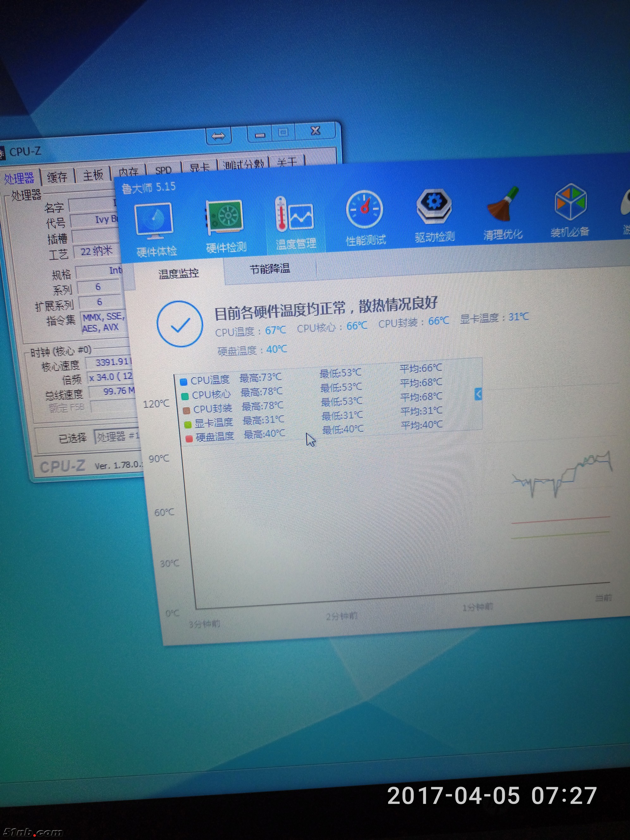Click 硬盘温度 40℃ reading
Screen dimensions: 630x840
pos(252,350)
